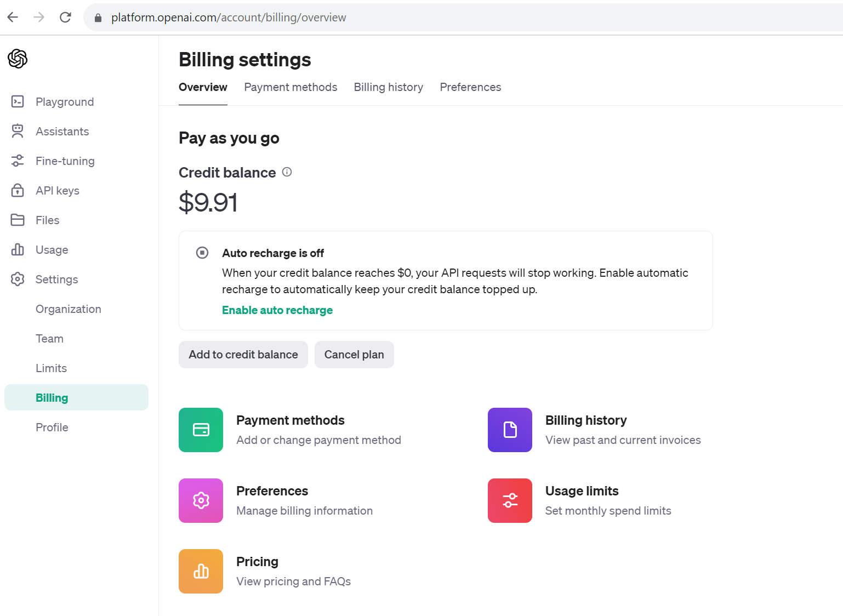The image size is (843, 616).
Task: Click the OpenAI logo icon
Action: 18,59
